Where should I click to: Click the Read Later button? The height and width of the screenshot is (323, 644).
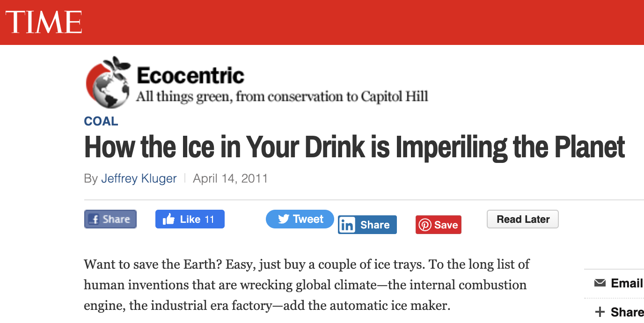click(523, 219)
